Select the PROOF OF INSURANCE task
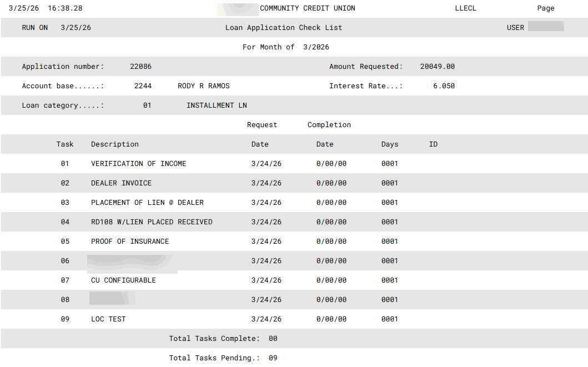This screenshot has height=367, width=588. click(x=130, y=242)
